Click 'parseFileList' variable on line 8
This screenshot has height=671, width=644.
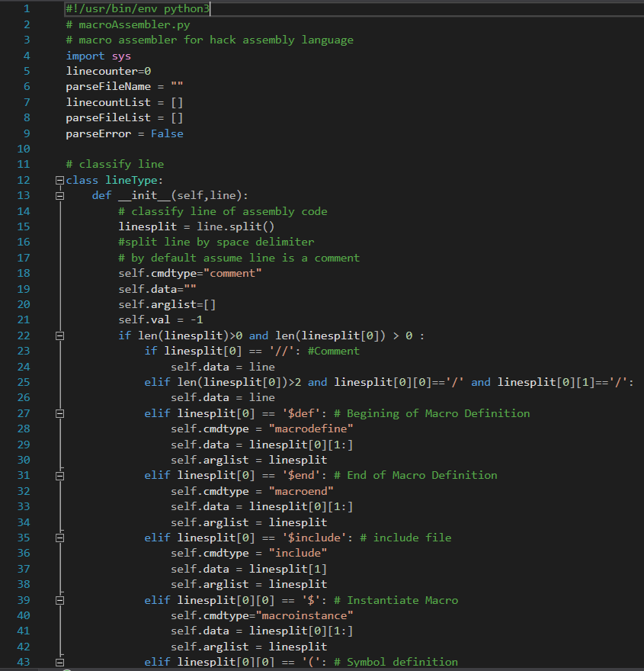pyautogui.click(x=108, y=117)
